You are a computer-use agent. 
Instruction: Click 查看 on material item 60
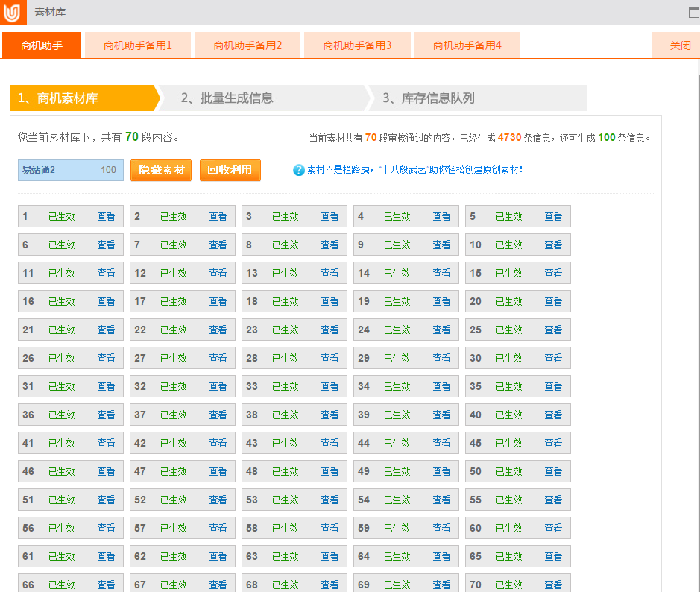(553, 528)
